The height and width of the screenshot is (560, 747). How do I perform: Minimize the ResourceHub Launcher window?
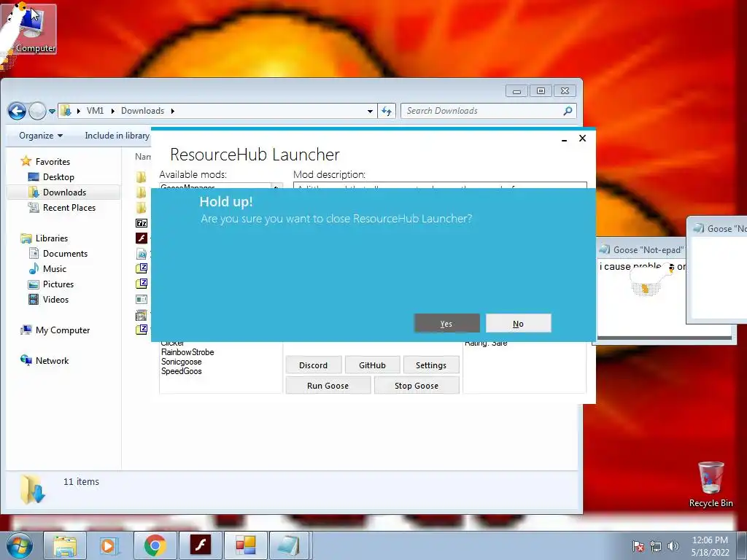(564, 139)
